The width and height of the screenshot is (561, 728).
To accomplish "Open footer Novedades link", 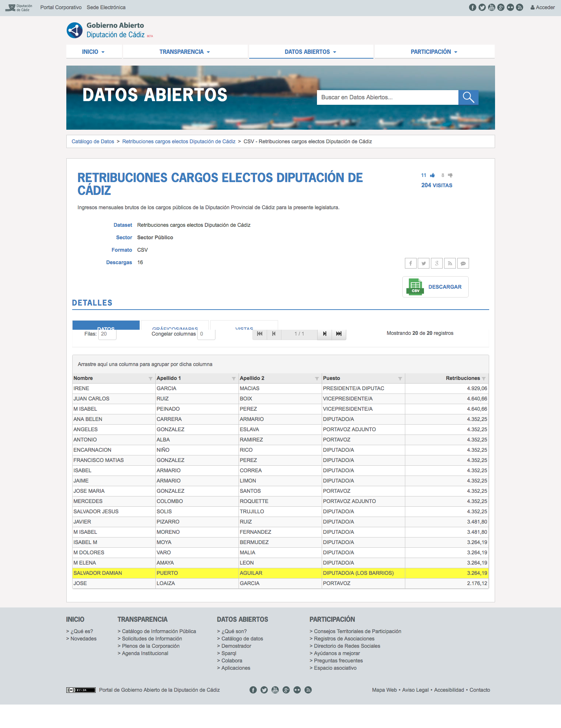I will click(84, 639).
